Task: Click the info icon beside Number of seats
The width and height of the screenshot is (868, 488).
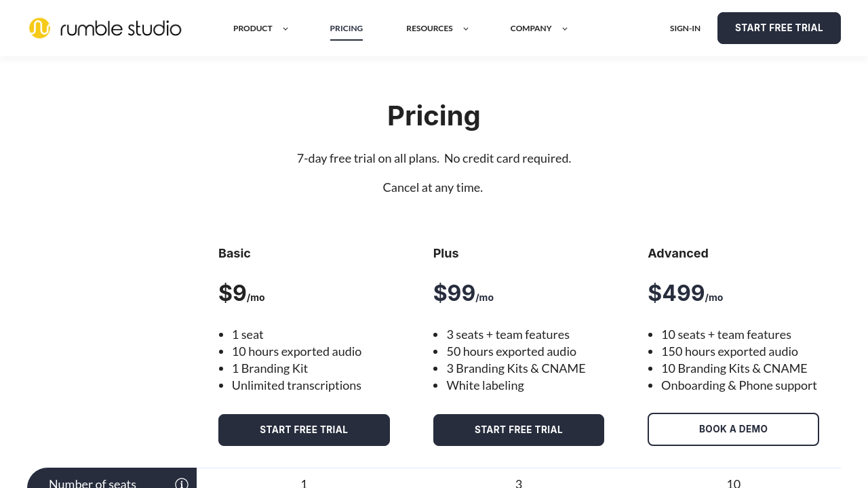Action: pyautogui.click(x=182, y=483)
